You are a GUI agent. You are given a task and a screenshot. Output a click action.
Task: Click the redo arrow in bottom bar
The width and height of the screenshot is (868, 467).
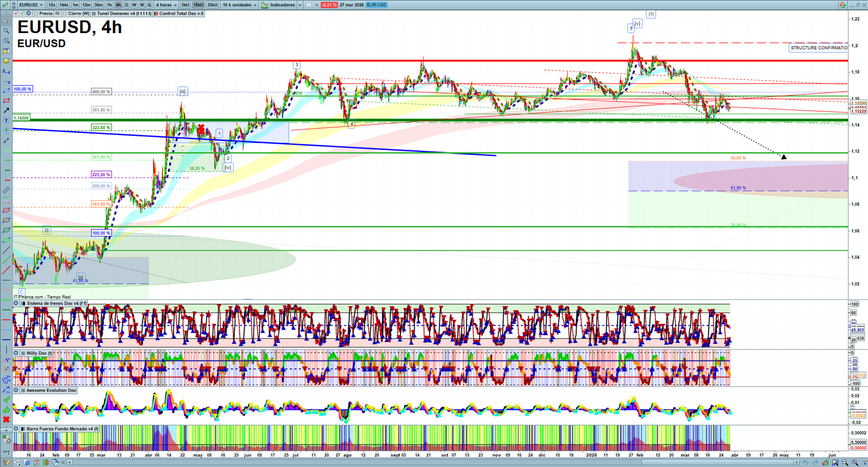click(815, 463)
